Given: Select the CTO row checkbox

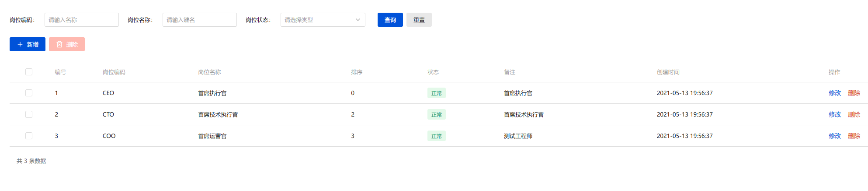Looking at the screenshot, I should pos(29,114).
